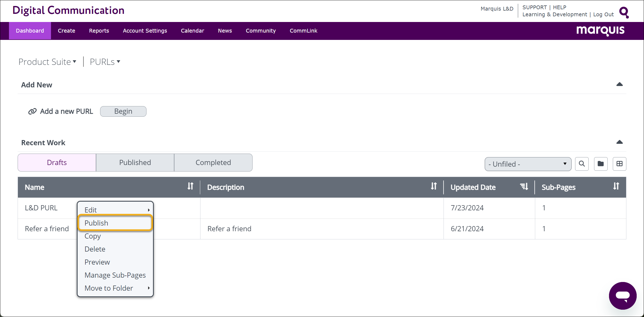Sort the table by Sub-Pages column
The image size is (644, 317).
pyautogui.click(x=616, y=186)
